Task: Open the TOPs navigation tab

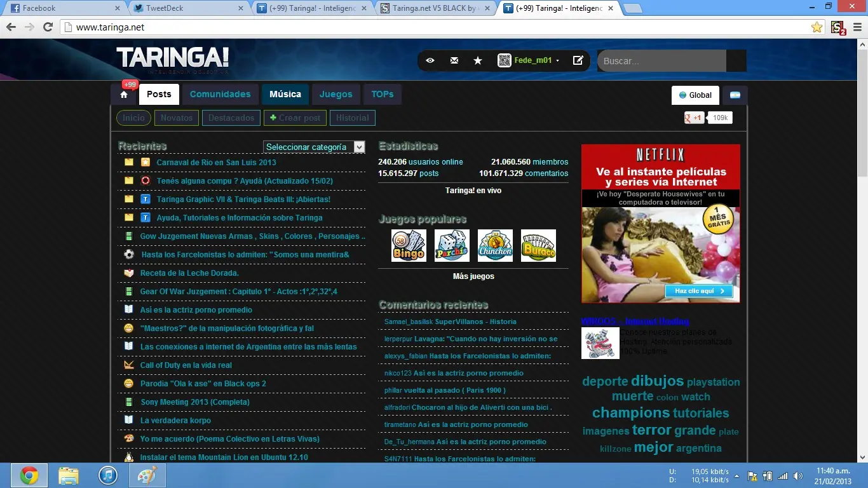Action: pos(383,94)
